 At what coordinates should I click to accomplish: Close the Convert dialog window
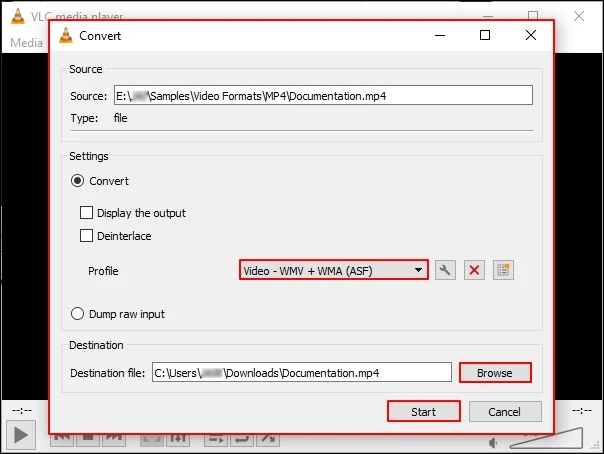[x=530, y=35]
